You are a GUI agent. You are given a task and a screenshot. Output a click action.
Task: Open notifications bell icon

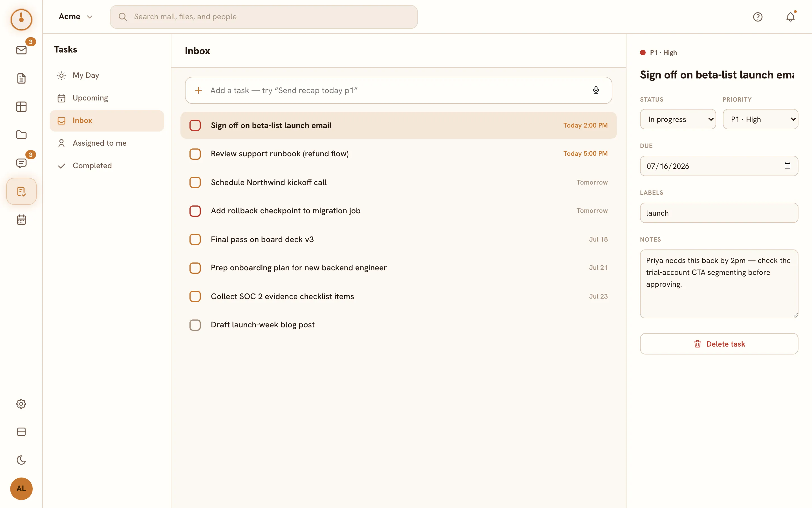[x=791, y=17]
